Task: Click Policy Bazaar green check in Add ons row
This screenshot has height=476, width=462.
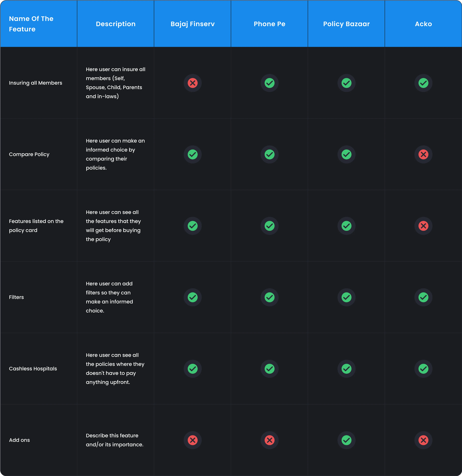Action: pos(346,440)
